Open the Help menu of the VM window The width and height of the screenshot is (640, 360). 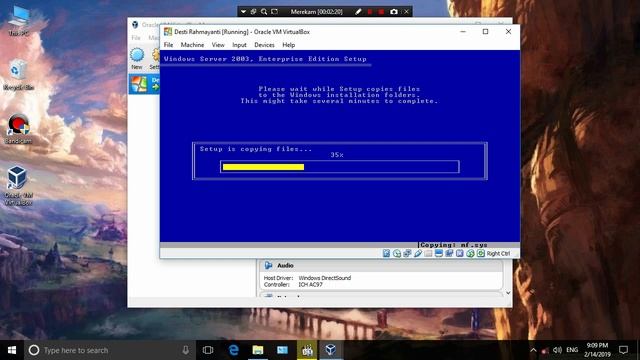click(289, 45)
